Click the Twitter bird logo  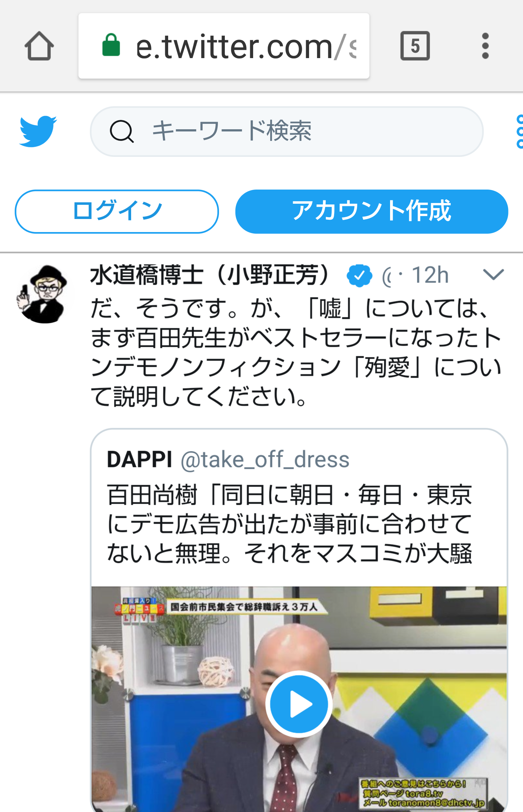pyautogui.click(x=38, y=131)
